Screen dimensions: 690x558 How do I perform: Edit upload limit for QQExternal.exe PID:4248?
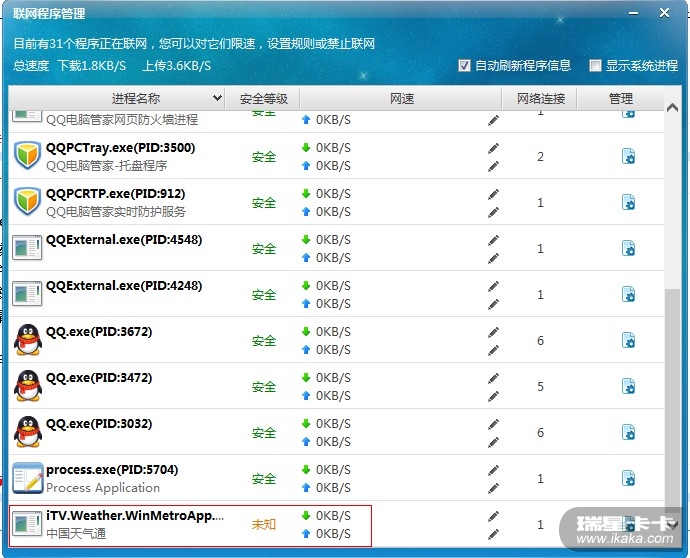[x=493, y=305]
